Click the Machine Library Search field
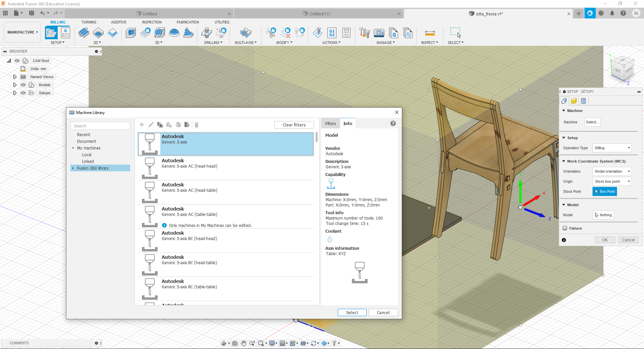 tap(100, 126)
